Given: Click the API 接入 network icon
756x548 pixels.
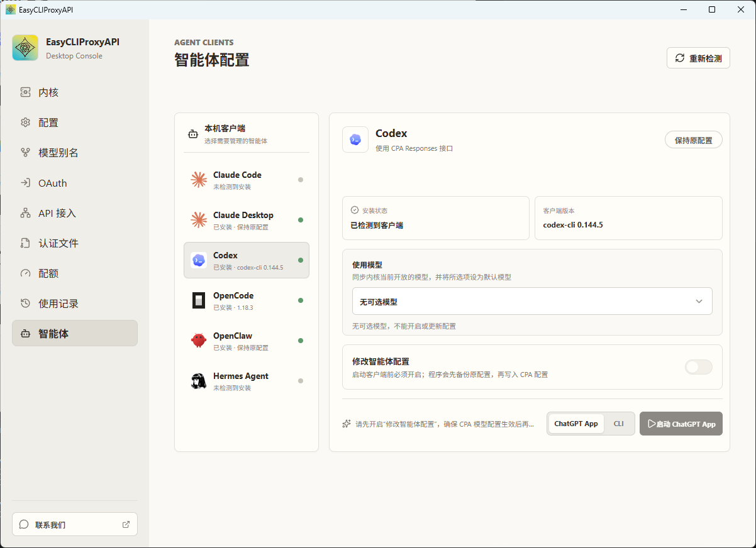Looking at the screenshot, I should tap(25, 213).
